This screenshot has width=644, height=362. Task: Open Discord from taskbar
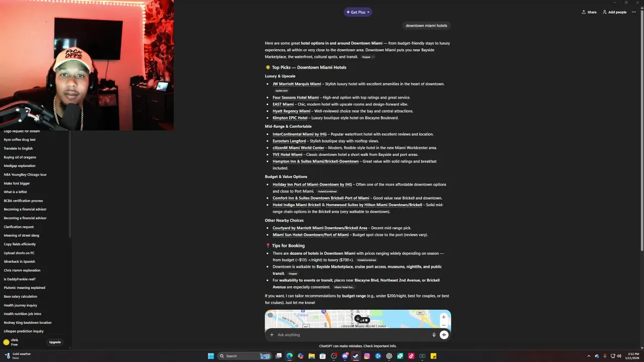tap(345, 356)
